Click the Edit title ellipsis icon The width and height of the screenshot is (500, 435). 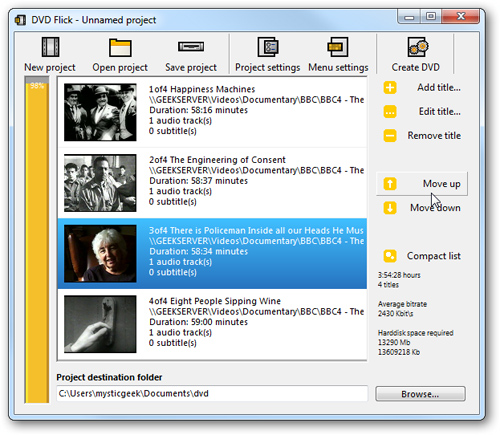tap(390, 112)
